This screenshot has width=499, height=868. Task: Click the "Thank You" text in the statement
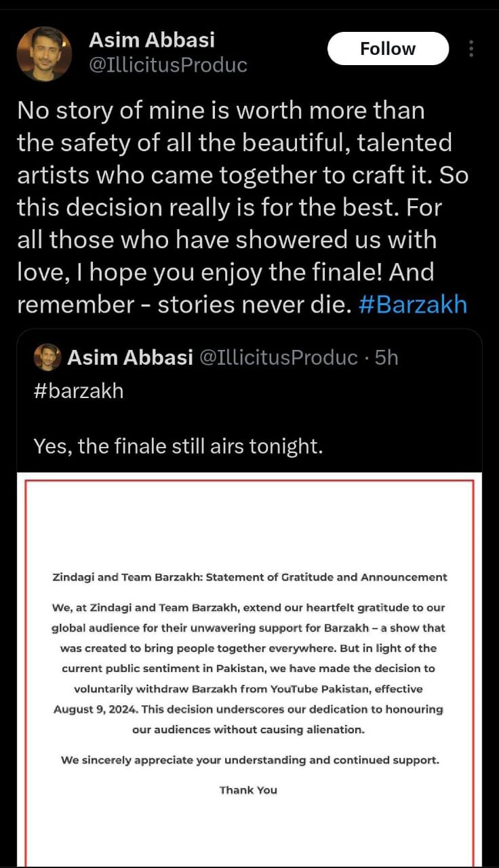pyautogui.click(x=248, y=789)
